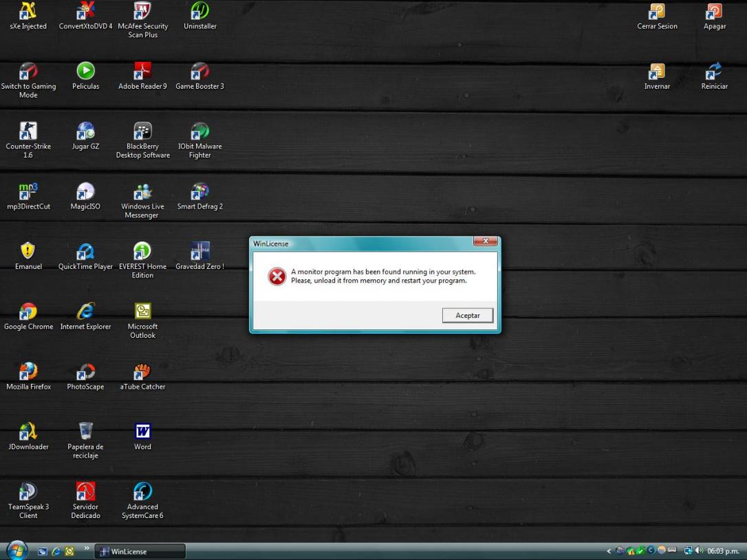Select the Game Booster 3 icon

(200, 76)
